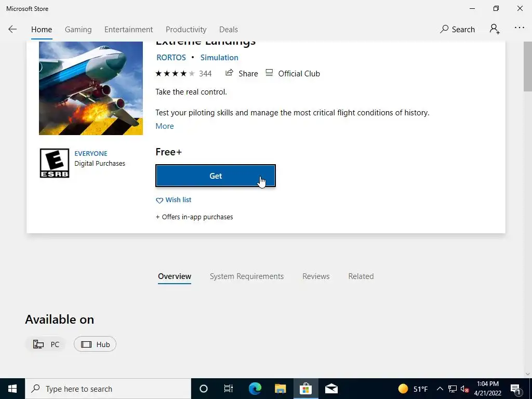
Task: Click the Wish list heart icon
Action: [x=159, y=201]
